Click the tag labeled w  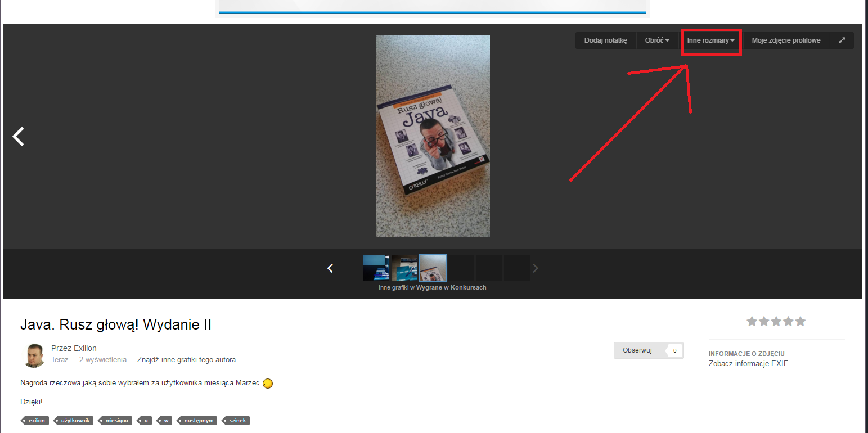coord(164,421)
